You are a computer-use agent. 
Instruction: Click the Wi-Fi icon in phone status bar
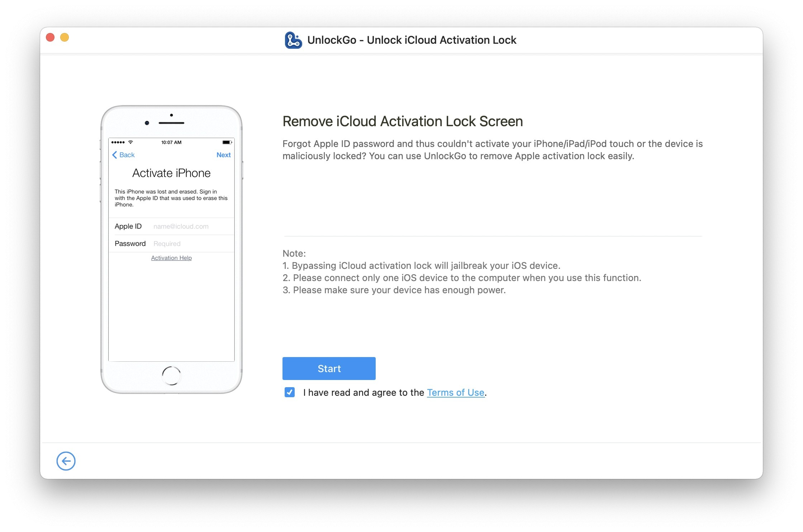tap(130, 142)
